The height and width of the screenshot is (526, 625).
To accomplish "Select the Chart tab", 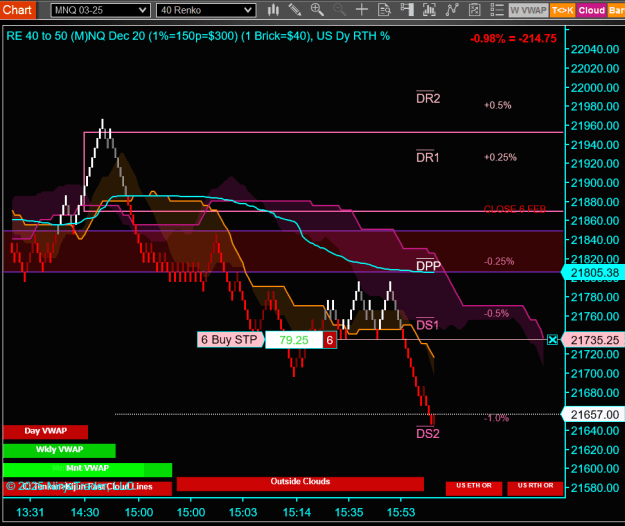I will click(17, 10).
